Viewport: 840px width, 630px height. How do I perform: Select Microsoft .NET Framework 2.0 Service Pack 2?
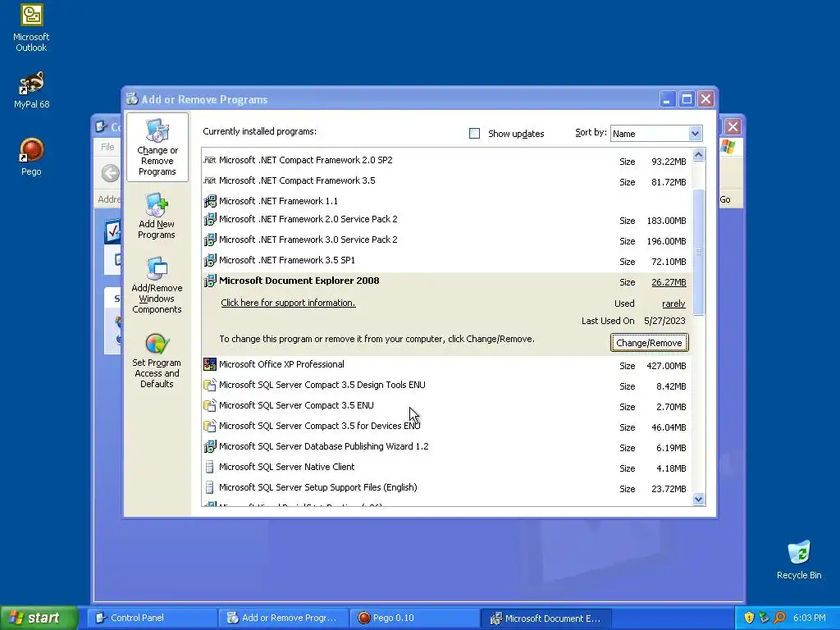[446, 219]
